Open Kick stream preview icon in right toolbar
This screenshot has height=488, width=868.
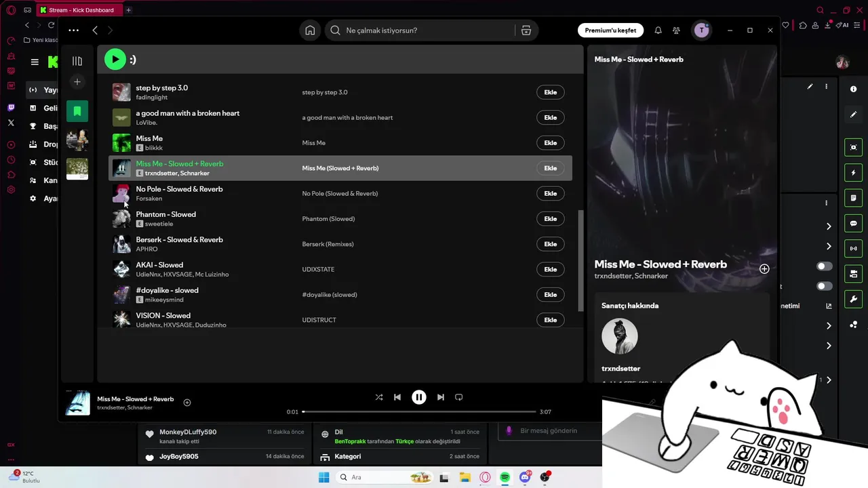pyautogui.click(x=854, y=147)
